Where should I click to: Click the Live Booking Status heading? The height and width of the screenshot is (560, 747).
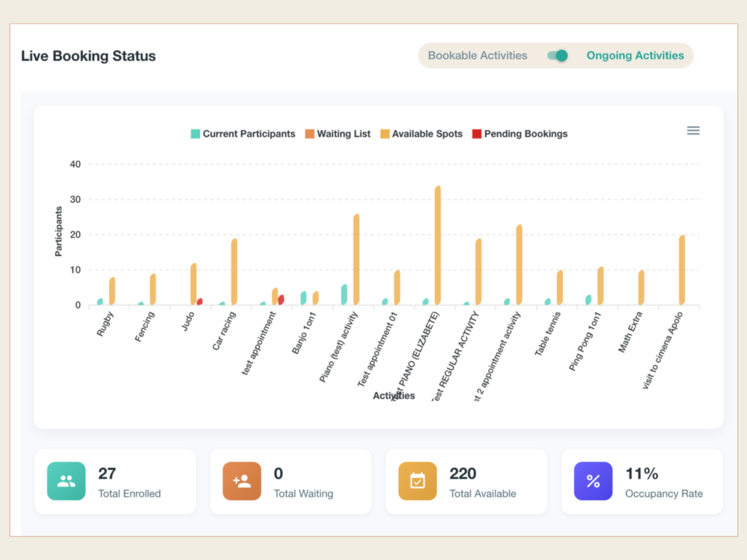tap(88, 55)
